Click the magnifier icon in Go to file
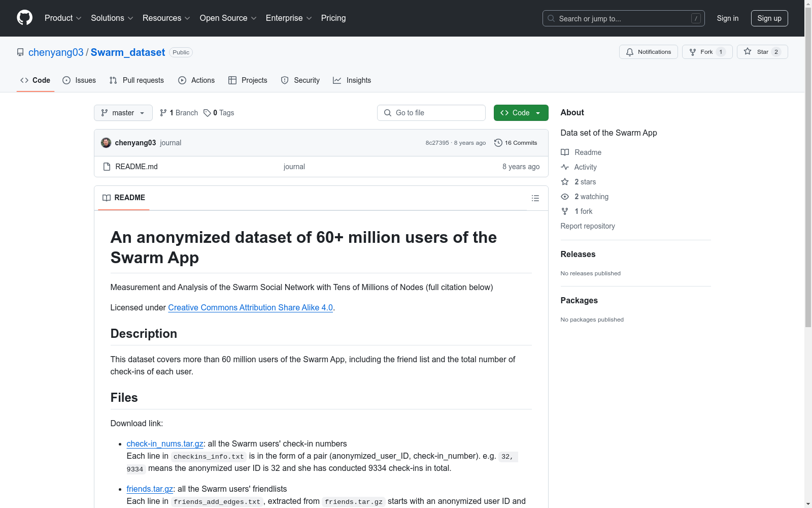This screenshot has height=508, width=812. 388,113
